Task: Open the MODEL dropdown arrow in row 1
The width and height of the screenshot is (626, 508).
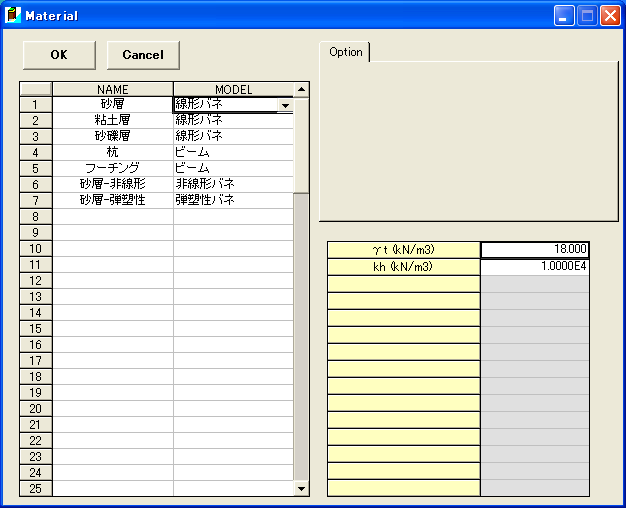Action: coord(285,105)
